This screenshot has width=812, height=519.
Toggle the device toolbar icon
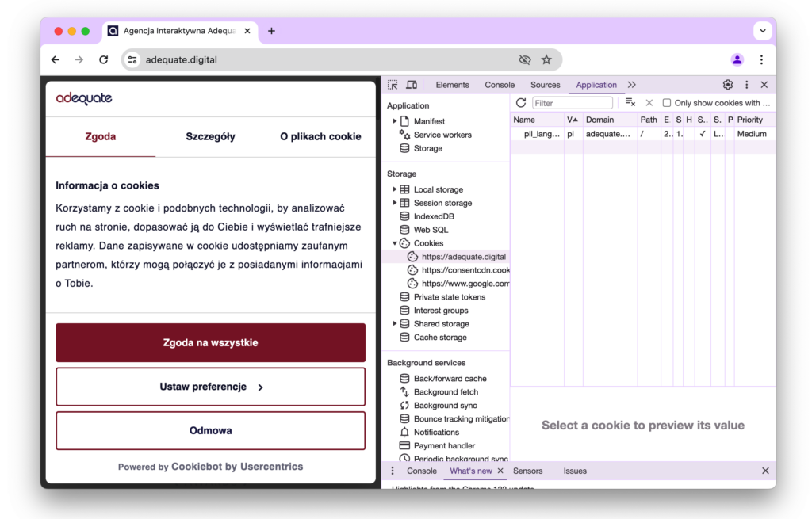pos(412,85)
